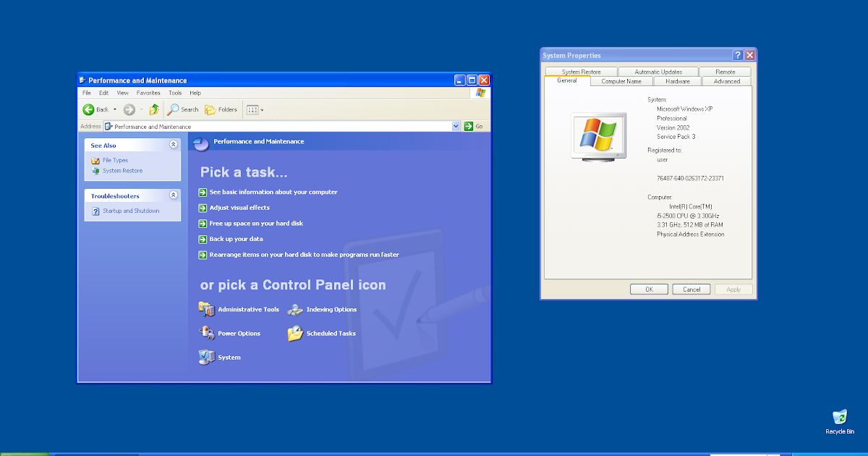Image resolution: width=868 pixels, height=456 pixels.
Task: Click green arrow beside Adjust visual effects
Action: (x=203, y=208)
